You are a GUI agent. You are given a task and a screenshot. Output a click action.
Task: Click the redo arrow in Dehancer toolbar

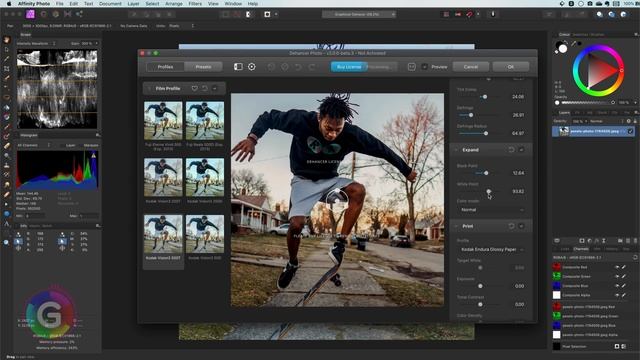[x=312, y=67]
